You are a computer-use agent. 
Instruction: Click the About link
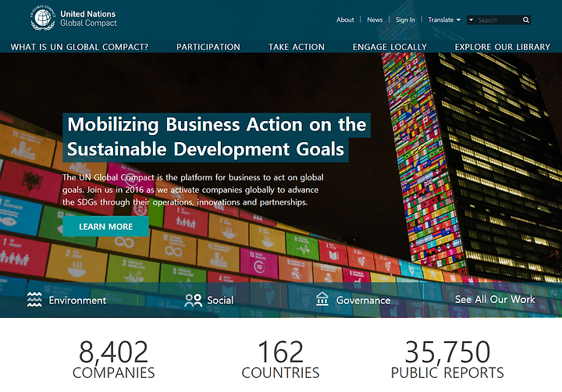[345, 20]
